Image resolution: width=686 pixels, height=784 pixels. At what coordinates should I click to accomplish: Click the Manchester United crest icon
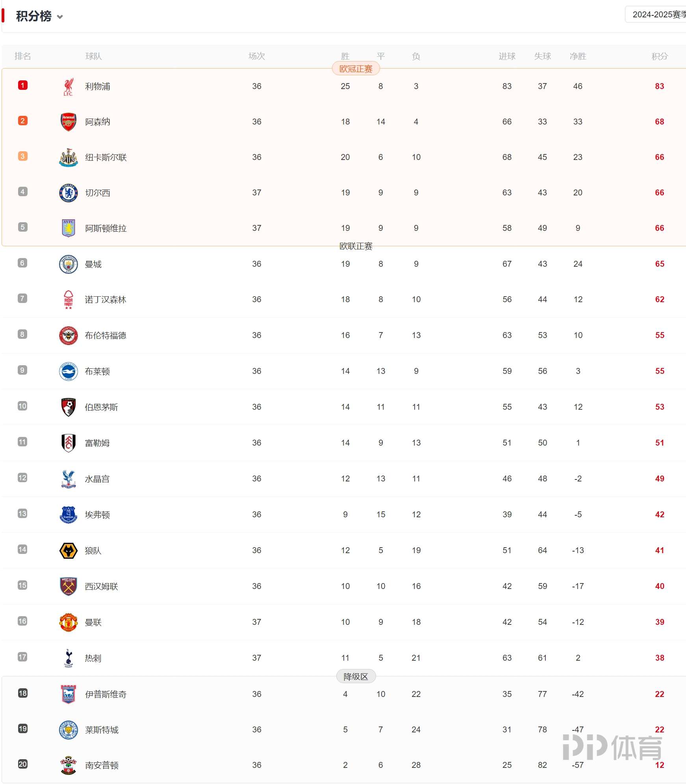coord(68,622)
